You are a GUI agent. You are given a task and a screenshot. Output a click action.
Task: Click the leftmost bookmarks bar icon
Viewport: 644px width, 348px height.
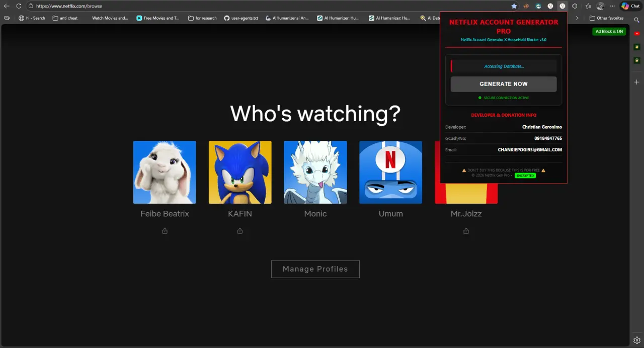[7, 18]
